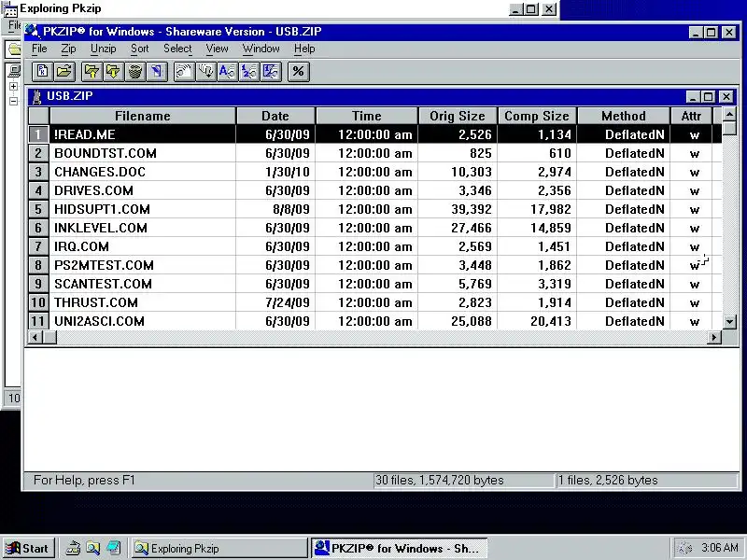
Task: Click the sort numerically '1 2' toolbar icon
Action: (x=249, y=72)
